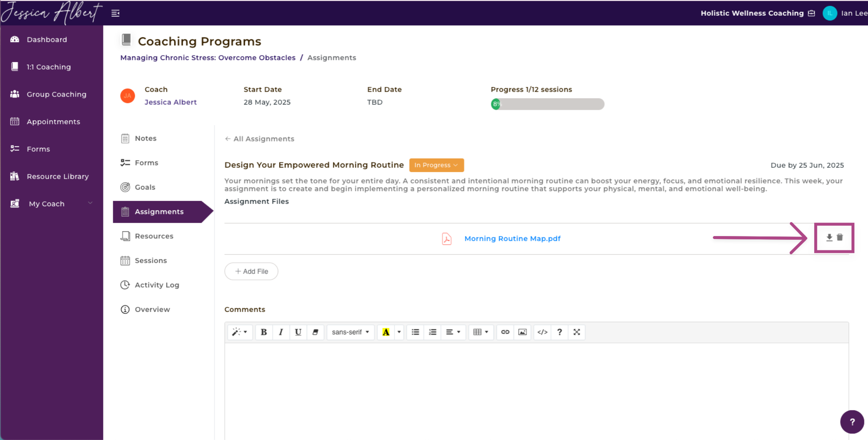
Task: Open the sans-serif font dropdown
Action: [x=350, y=332]
